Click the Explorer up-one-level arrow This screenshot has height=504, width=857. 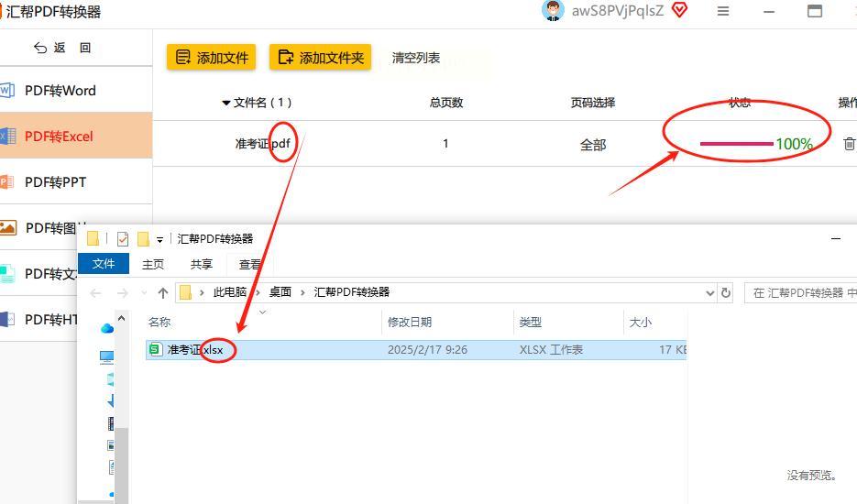click(x=163, y=293)
